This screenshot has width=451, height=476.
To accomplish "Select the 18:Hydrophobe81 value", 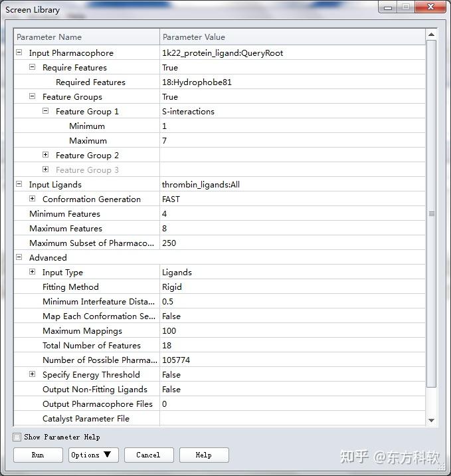I will point(197,82).
